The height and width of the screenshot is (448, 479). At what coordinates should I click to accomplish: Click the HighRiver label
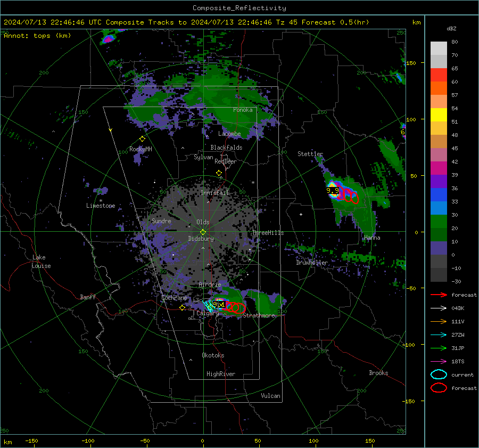coord(221,374)
